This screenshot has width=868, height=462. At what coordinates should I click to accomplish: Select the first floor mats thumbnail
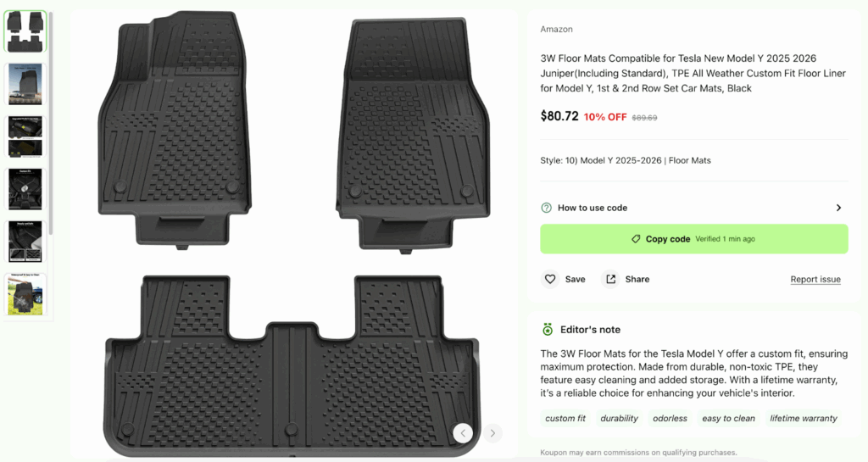coord(25,31)
